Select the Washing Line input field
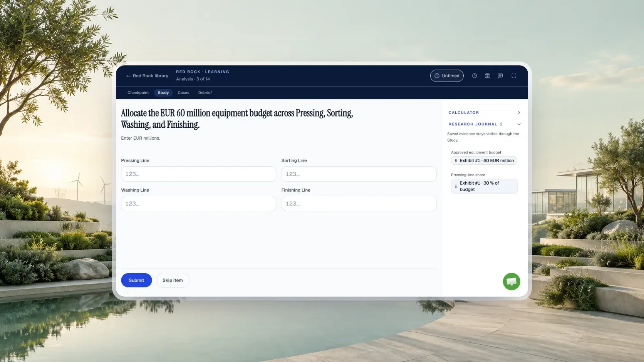This screenshot has width=644, height=362. [x=198, y=204]
